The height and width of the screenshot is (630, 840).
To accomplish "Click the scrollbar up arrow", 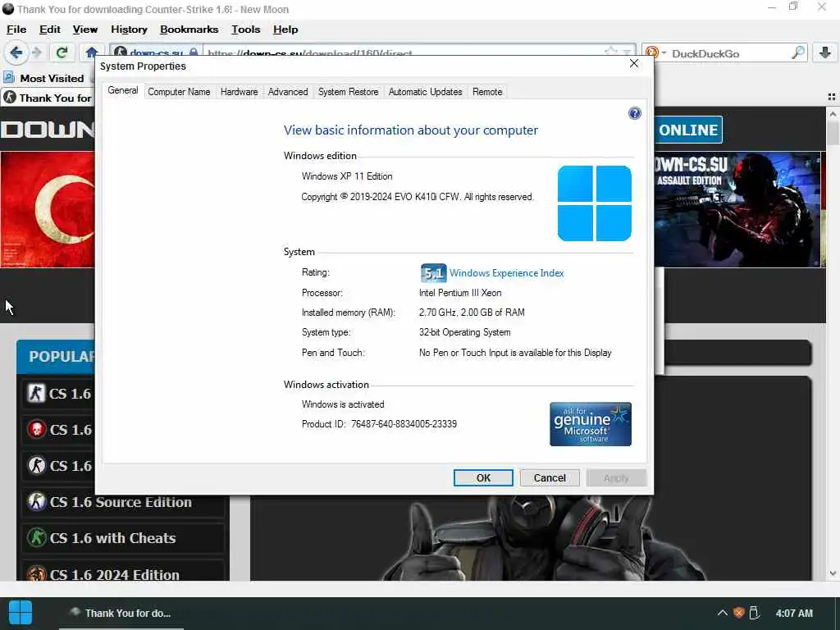I will pos(833,113).
